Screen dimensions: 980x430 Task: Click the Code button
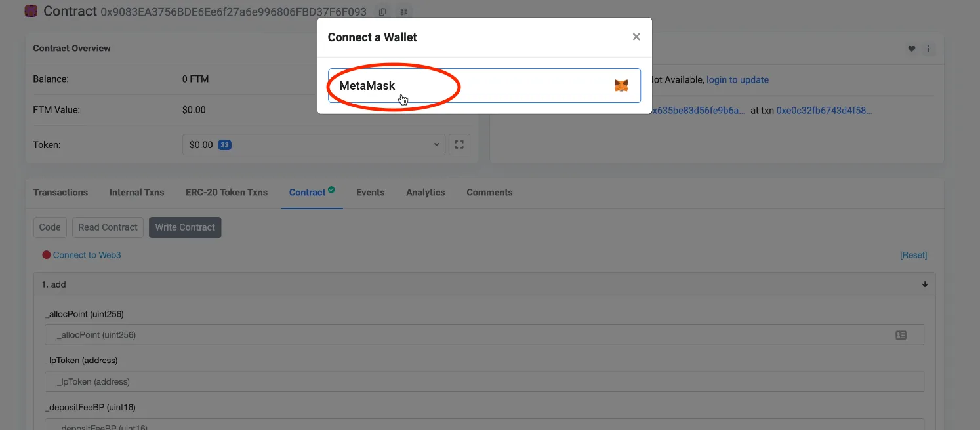(x=50, y=227)
